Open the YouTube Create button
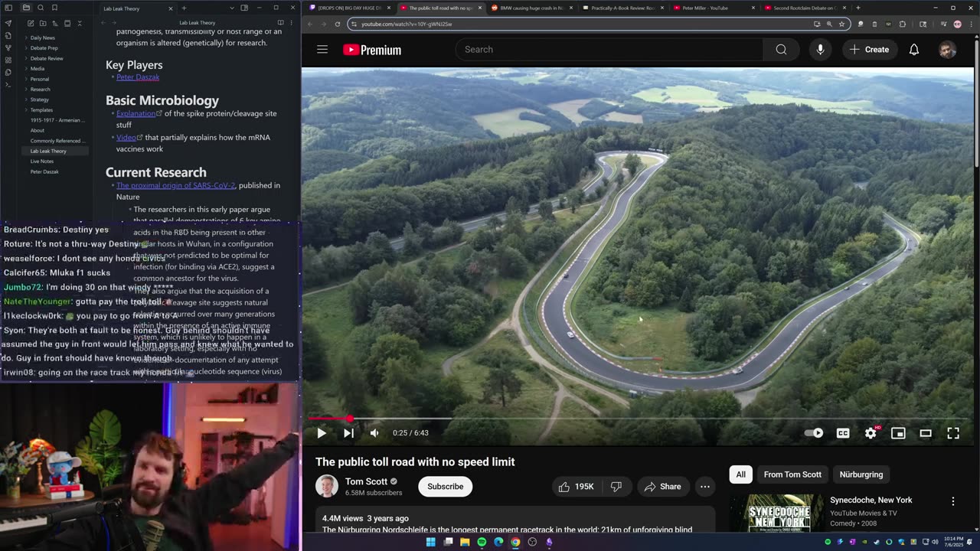980x551 pixels. (870, 50)
